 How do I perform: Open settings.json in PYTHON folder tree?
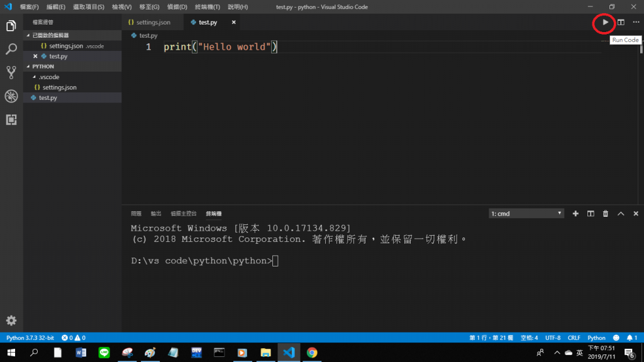pos(72,87)
